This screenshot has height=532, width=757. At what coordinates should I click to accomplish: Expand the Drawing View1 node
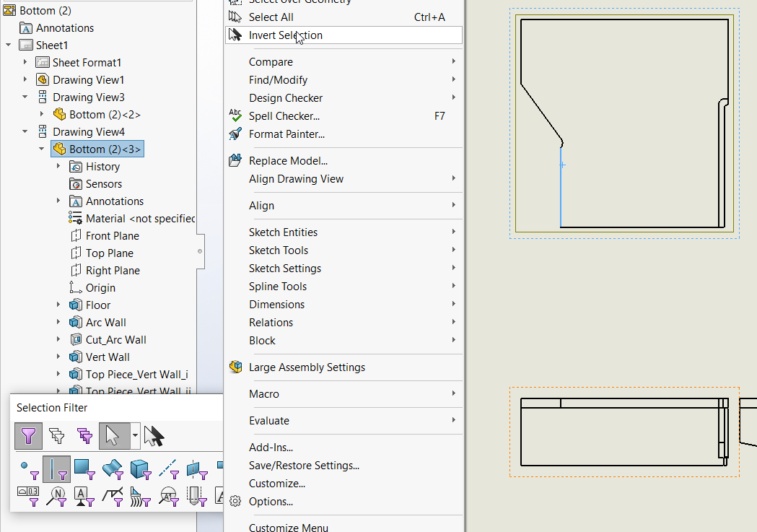pyautogui.click(x=25, y=79)
